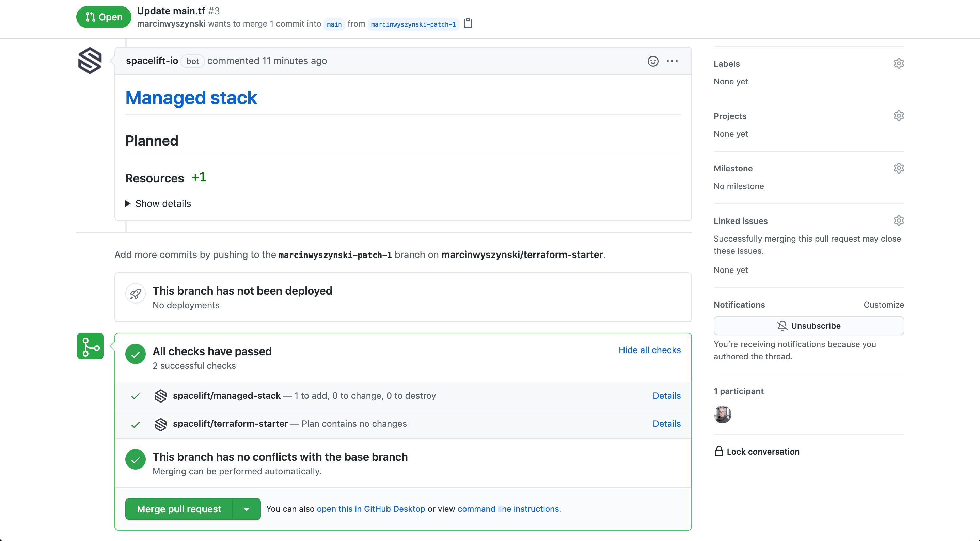Click the Projects gear icon
The image size is (980, 541).
[x=899, y=116]
